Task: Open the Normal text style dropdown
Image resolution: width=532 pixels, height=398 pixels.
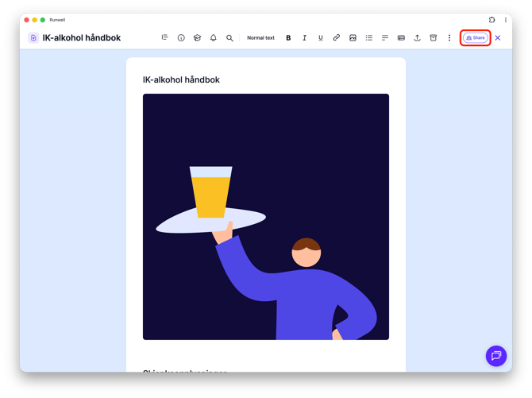Action: tap(260, 37)
